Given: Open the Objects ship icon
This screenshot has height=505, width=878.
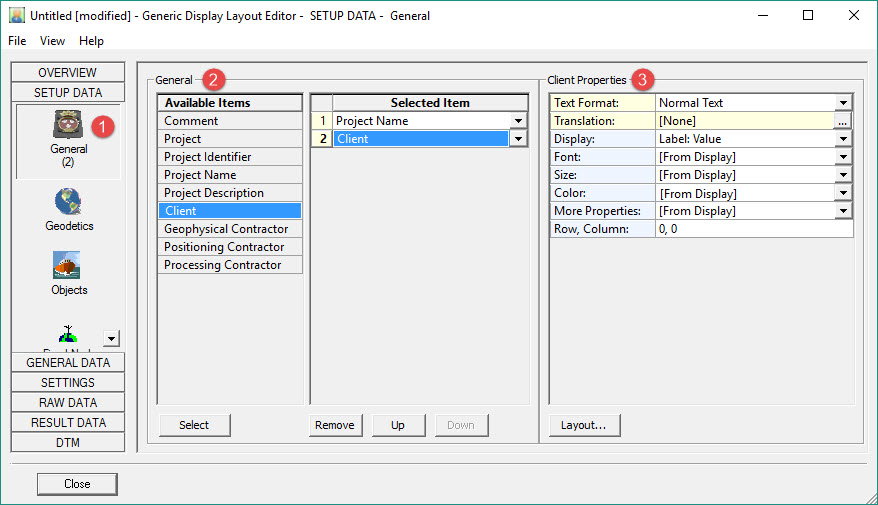Looking at the screenshot, I should (x=67, y=265).
